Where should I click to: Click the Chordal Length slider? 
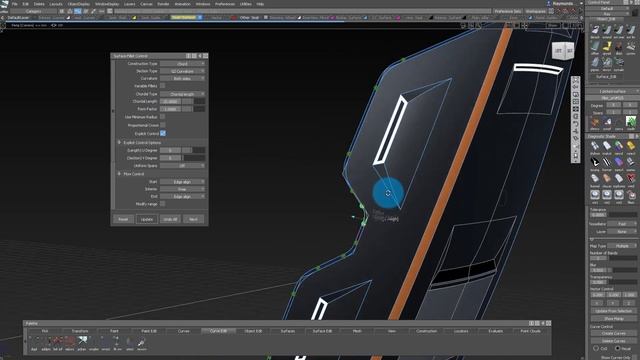click(x=193, y=101)
